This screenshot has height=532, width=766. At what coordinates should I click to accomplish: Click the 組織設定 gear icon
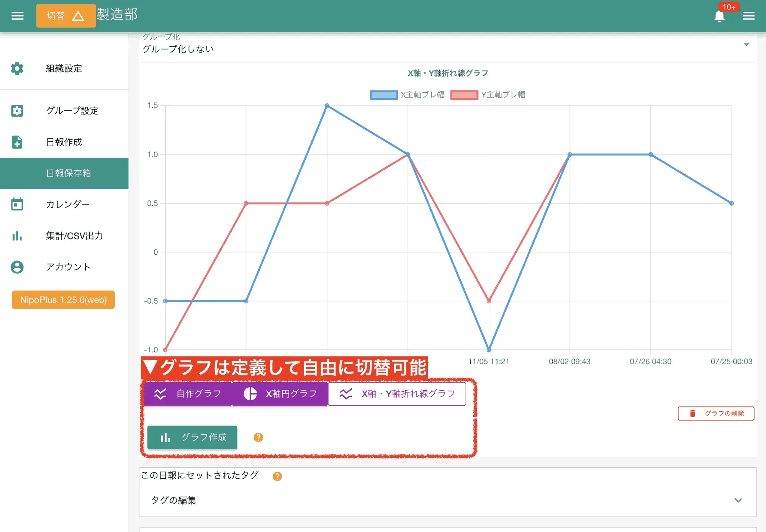[x=17, y=69]
